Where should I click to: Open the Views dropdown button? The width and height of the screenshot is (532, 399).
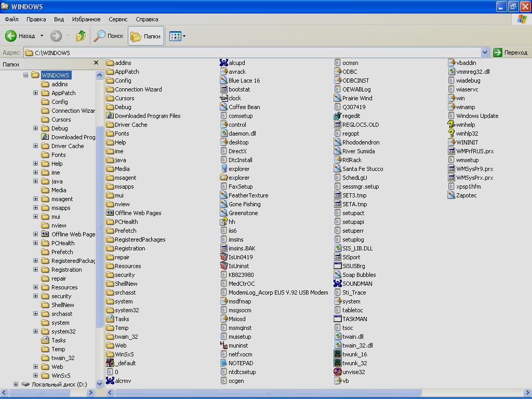177,36
